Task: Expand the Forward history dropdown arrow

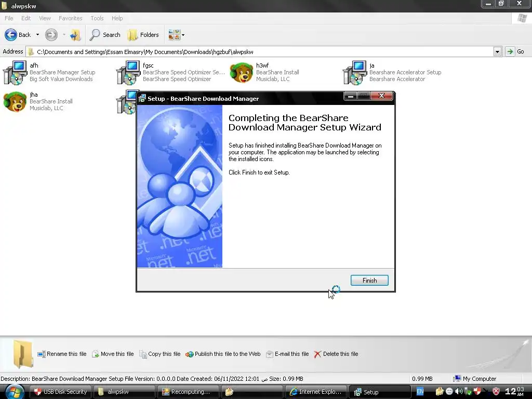Action: pyautogui.click(x=64, y=35)
